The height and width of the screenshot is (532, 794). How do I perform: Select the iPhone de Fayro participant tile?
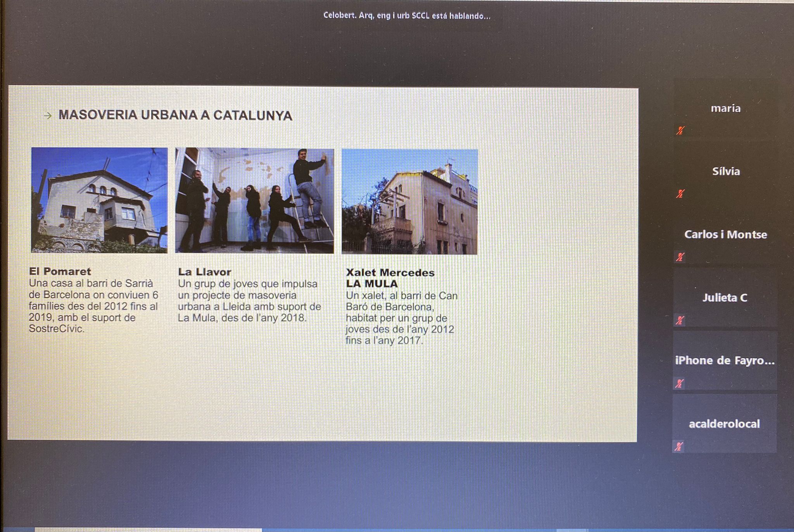(x=725, y=361)
